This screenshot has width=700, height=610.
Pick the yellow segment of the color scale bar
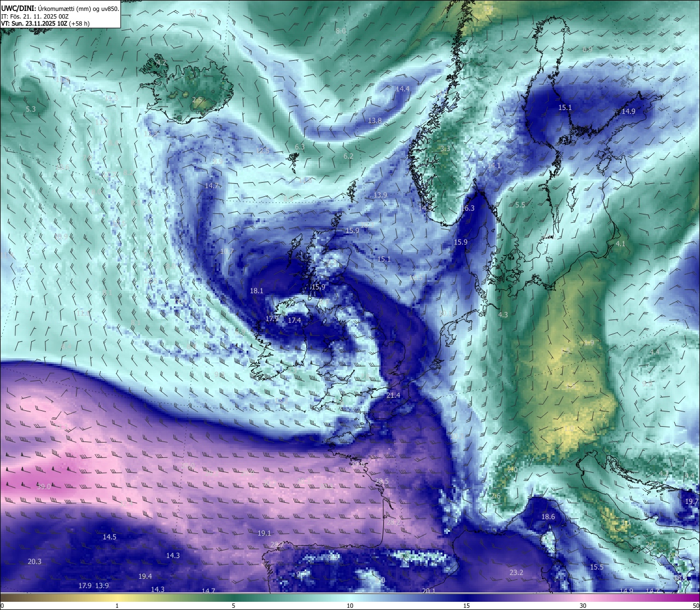[117, 597]
